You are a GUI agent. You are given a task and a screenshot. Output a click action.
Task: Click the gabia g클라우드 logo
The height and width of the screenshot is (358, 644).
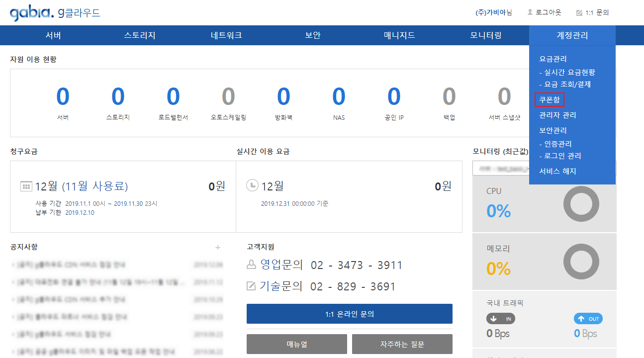coord(55,13)
